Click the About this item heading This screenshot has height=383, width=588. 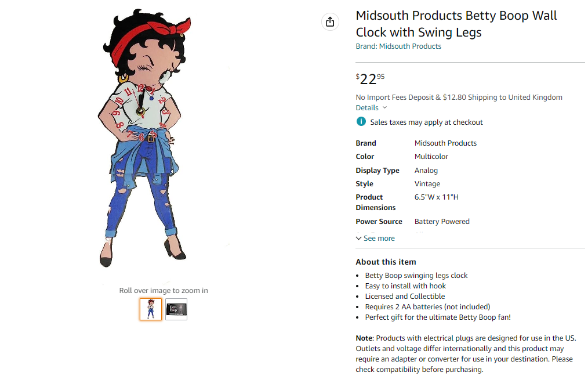[x=386, y=262]
